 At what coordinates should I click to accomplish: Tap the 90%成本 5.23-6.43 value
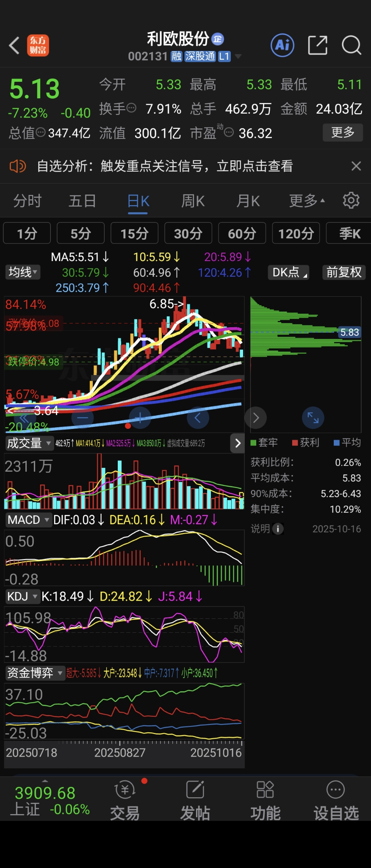[x=341, y=494]
